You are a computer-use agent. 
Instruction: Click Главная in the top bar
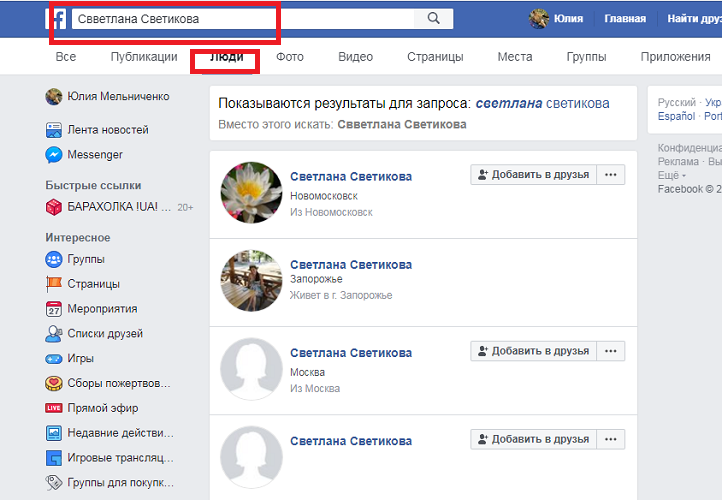(625, 18)
